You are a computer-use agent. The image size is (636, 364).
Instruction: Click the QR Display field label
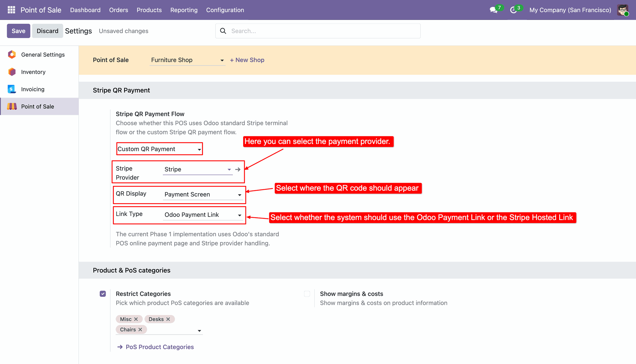point(131,194)
